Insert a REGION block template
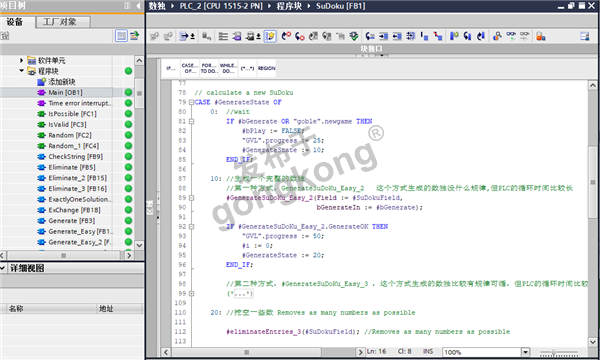This screenshot has width=600, height=360. click(266, 68)
